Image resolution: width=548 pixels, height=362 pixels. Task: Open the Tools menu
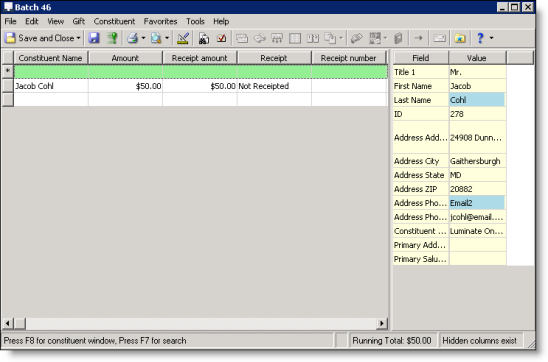point(195,21)
